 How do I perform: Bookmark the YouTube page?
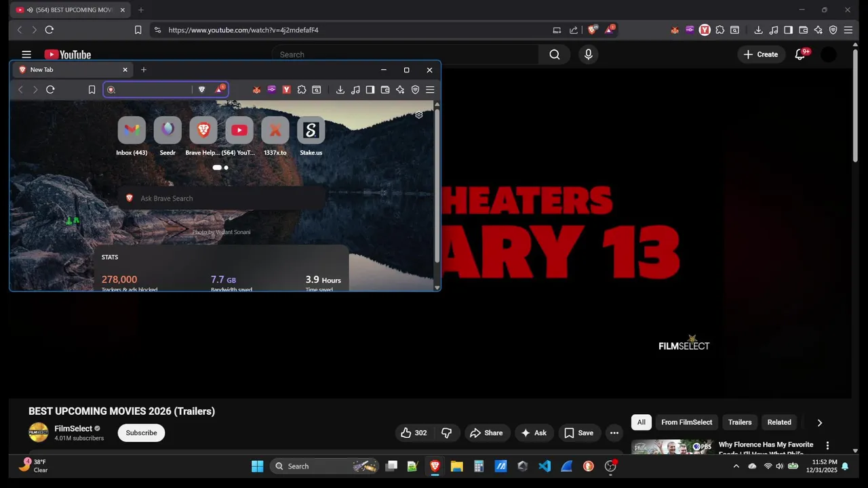pyautogui.click(x=138, y=30)
